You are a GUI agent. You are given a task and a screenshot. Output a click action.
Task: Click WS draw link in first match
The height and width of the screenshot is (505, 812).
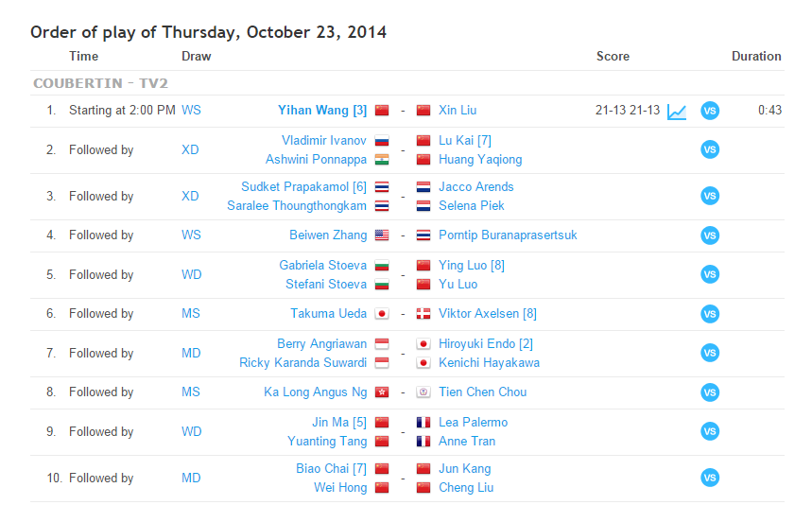pos(191,111)
